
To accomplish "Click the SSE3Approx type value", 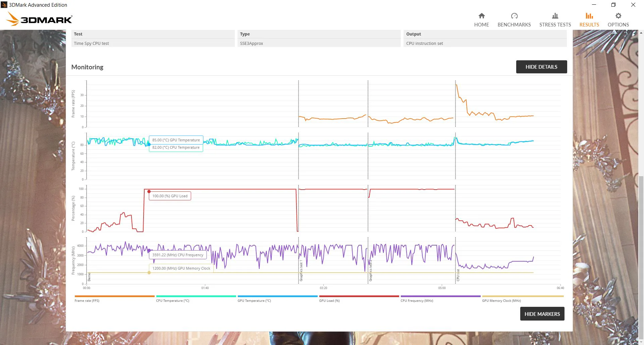I will (x=252, y=44).
